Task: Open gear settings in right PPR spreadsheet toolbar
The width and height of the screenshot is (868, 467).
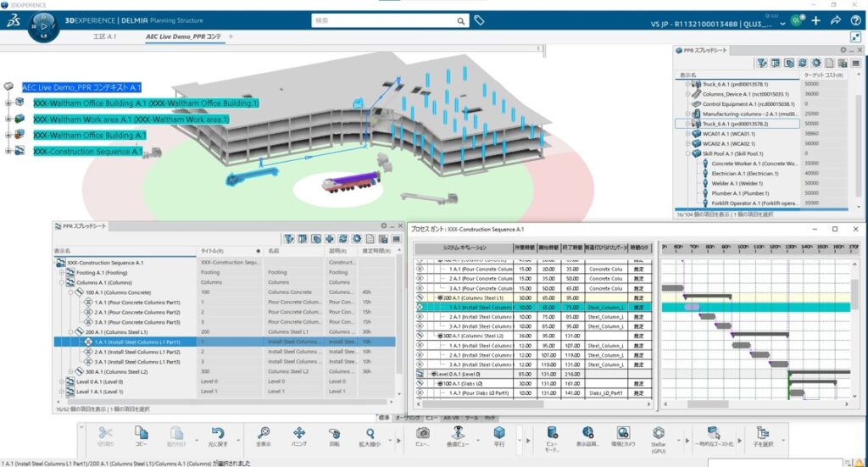Action: click(x=816, y=63)
